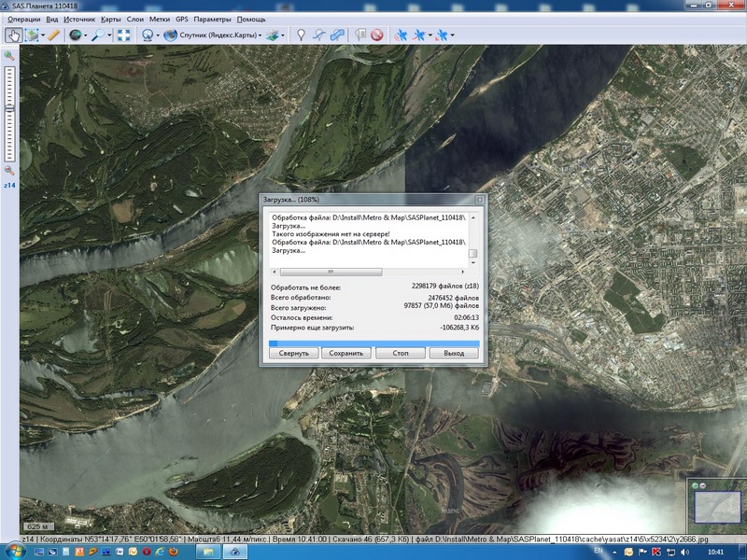Click the Сохранить button
Viewport: 747px width, 560px height.
(346, 354)
